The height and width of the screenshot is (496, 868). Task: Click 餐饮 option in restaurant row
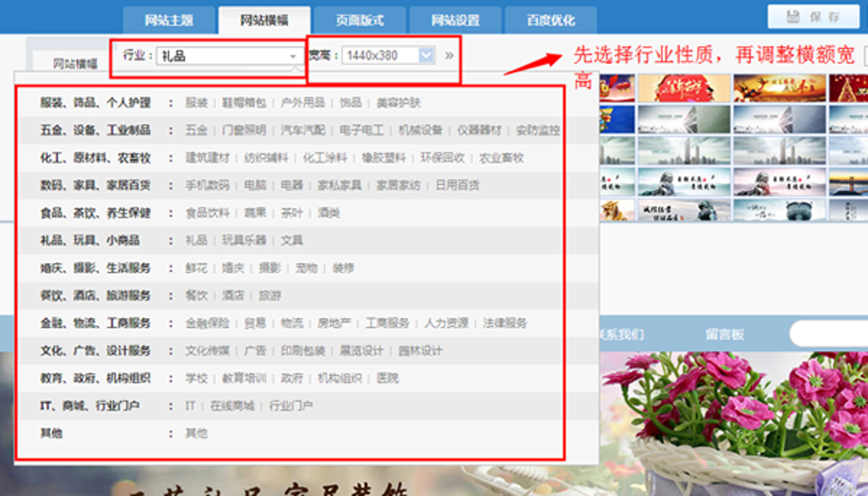[196, 296]
